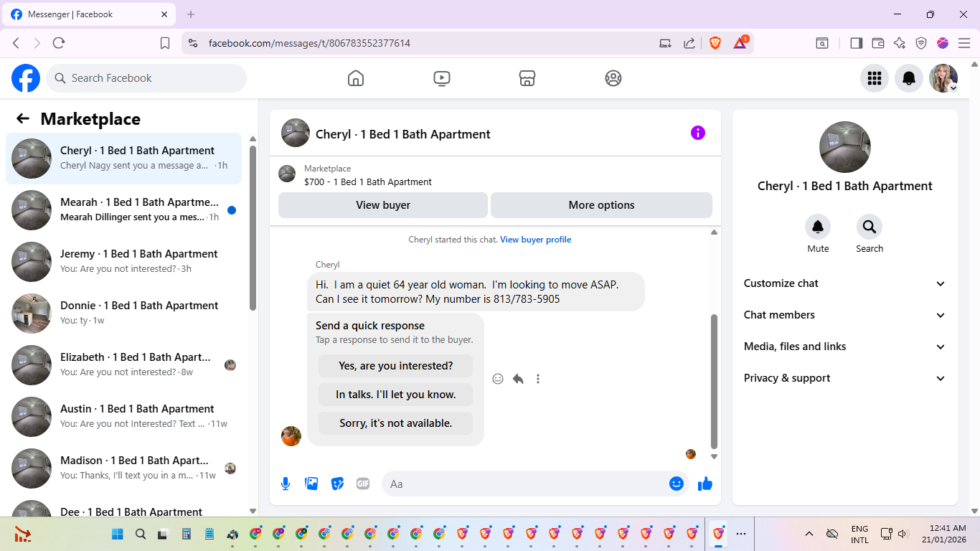Open the Brave Shields lion icon
980x551 pixels.
[715, 43]
